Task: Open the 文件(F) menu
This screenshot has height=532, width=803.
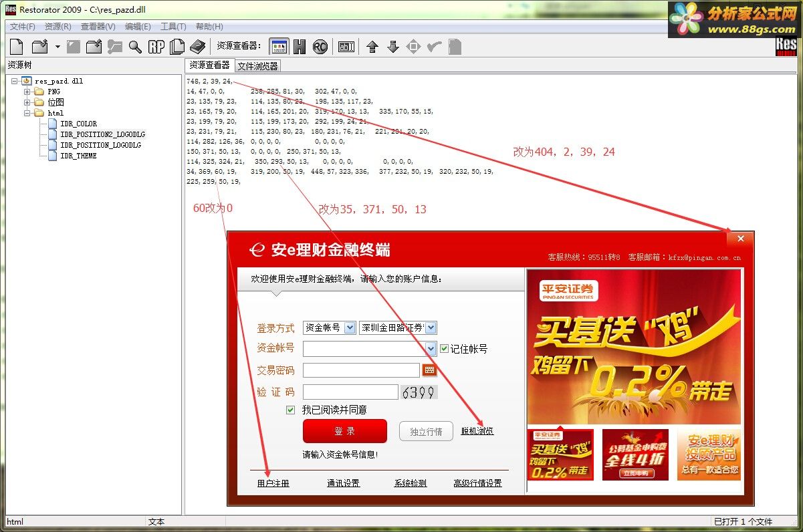Action: coord(23,27)
